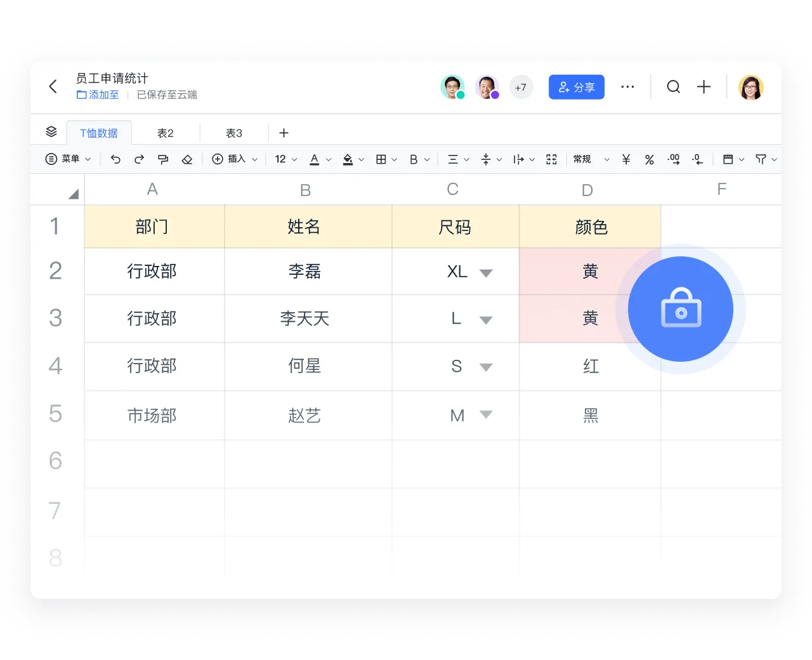This screenshot has height=660, width=812.
Task: Open the fill color bucket swatch
Action: (348, 159)
